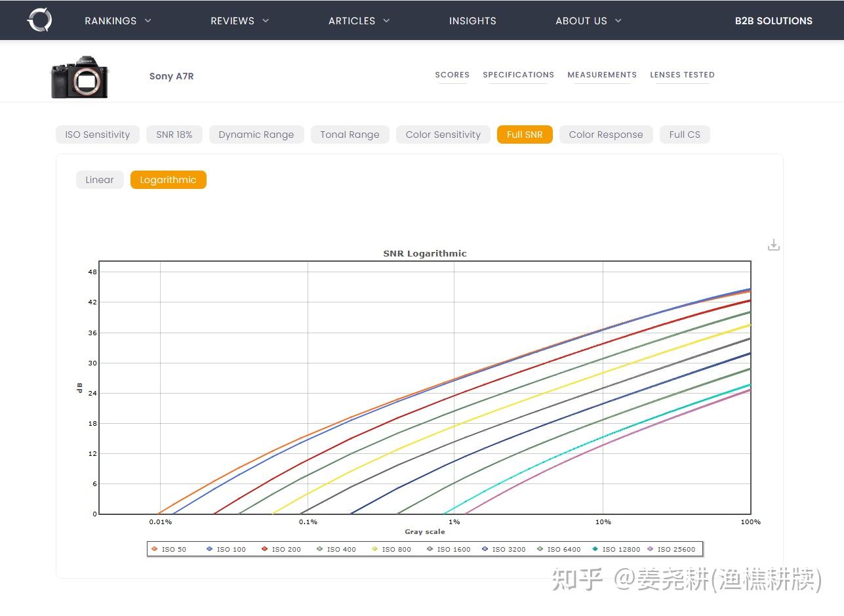Screen dimensions: 844x616
Task: Click the 48 dB y-axis tick label
Action: pyautogui.click(x=92, y=272)
